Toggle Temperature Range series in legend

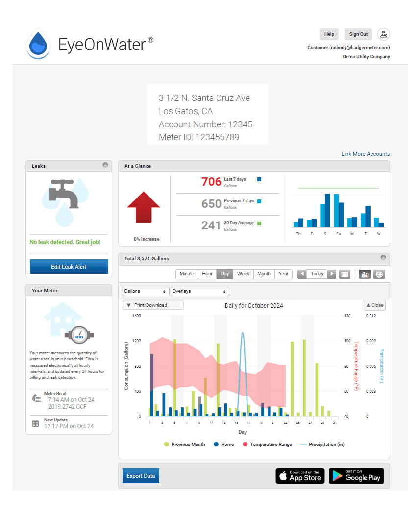(268, 444)
